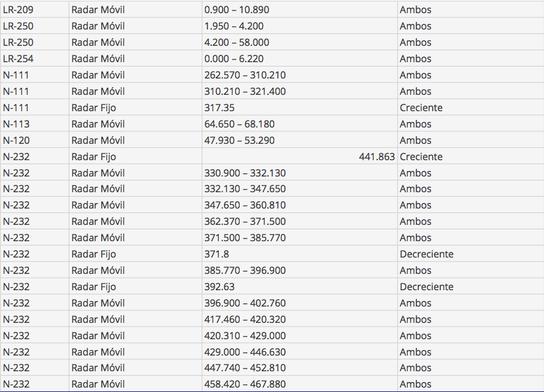Select the Creciente cell beside 317.35
Image resolution: width=544 pixels, height=392 pixels.
pyautogui.click(x=421, y=108)
